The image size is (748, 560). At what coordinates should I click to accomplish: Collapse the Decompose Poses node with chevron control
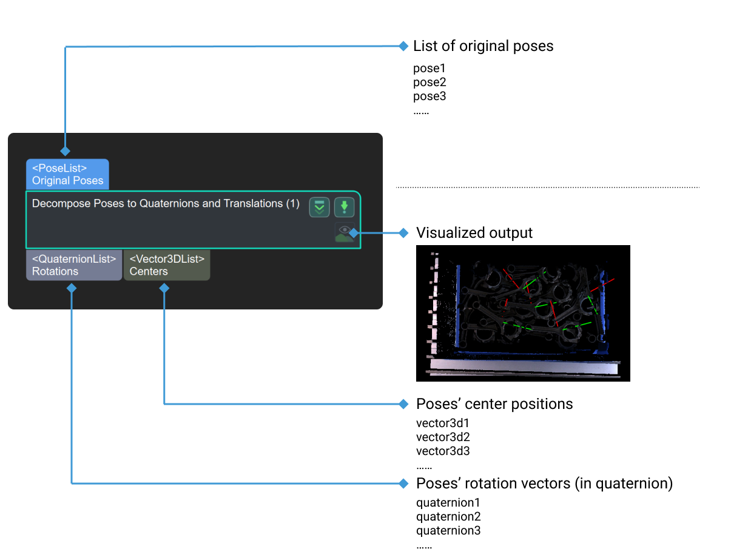pos(318,207)
